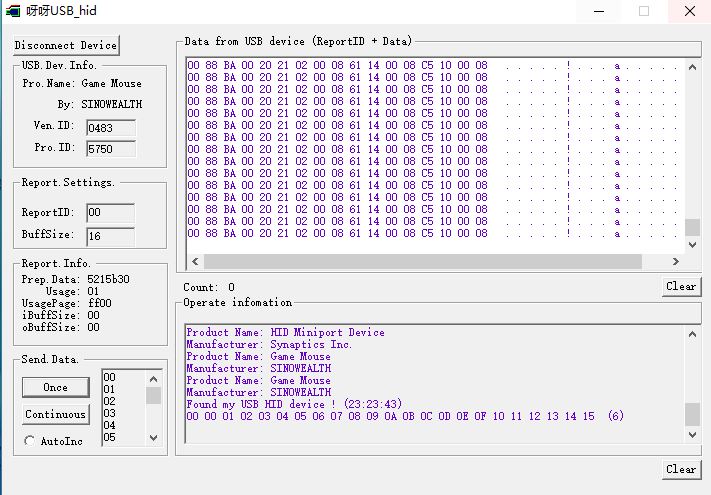Click the 'Synaptics Inc.' manufacturer line

269,345
